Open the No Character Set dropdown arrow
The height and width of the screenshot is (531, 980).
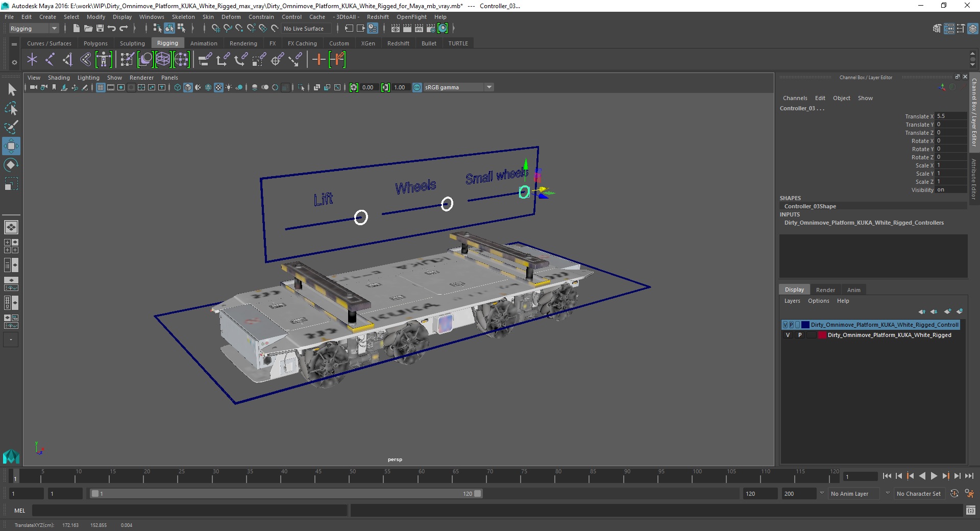tap(888, 493)
